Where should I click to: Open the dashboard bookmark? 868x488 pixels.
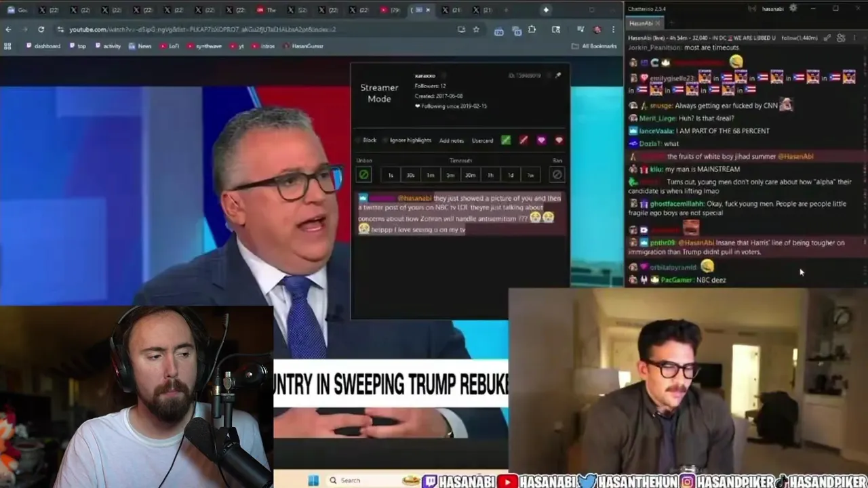pyautogui.click(x=43, y=46)
